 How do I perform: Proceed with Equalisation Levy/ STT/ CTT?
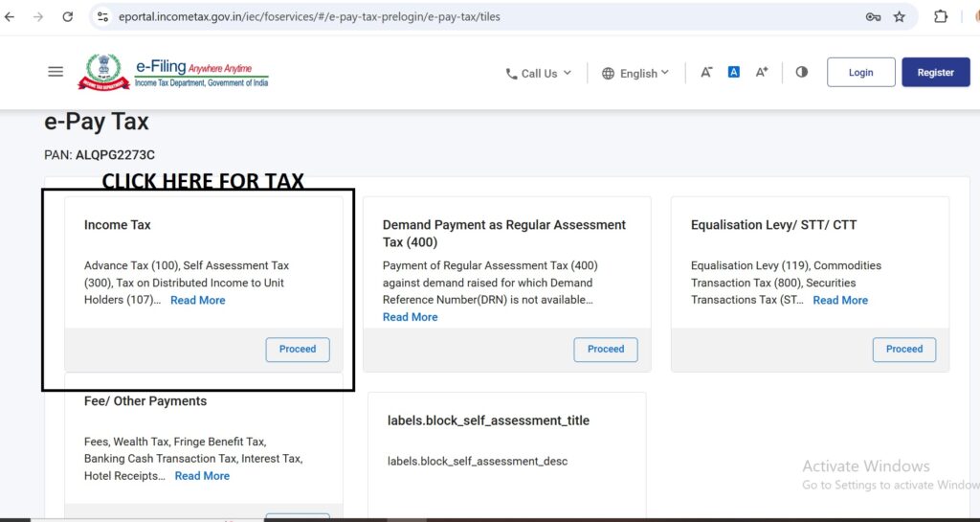coord(904,350)
